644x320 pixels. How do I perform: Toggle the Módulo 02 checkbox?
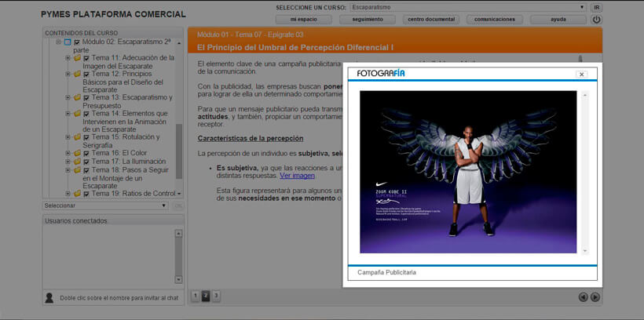[77, 42]
